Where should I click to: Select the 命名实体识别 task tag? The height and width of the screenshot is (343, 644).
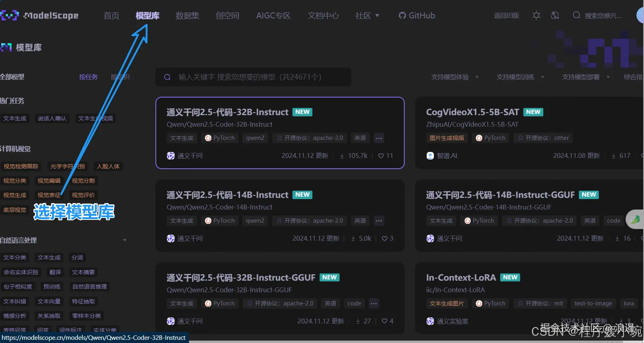pos(21,272)
